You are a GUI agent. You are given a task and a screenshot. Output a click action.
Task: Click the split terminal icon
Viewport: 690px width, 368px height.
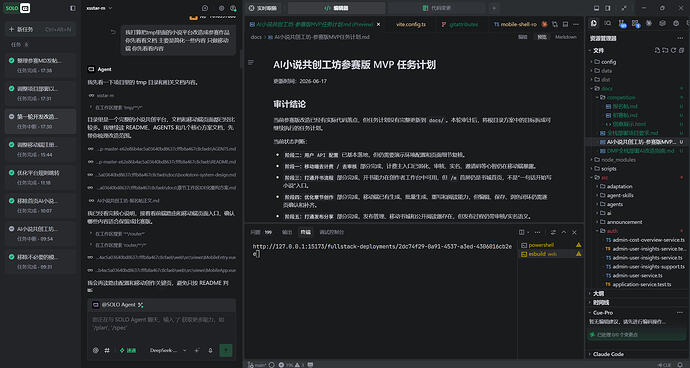pyautogui.click(x=521, y=232)
